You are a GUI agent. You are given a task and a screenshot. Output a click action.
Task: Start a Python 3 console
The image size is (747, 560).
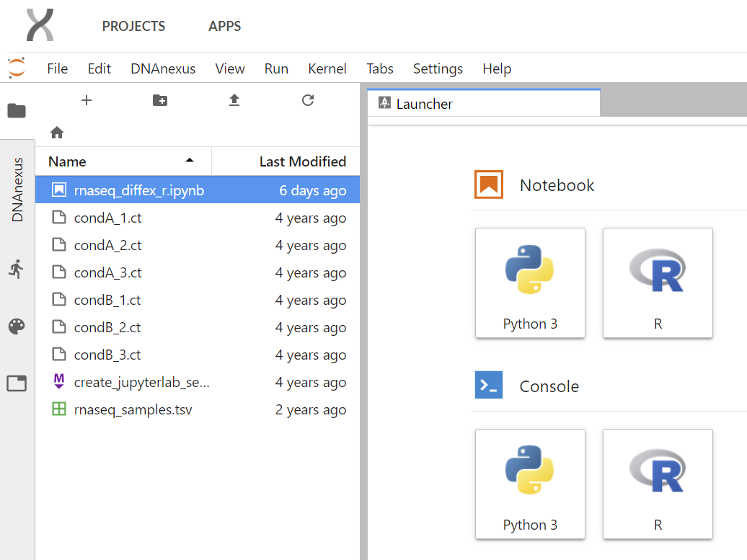[530, 484]
